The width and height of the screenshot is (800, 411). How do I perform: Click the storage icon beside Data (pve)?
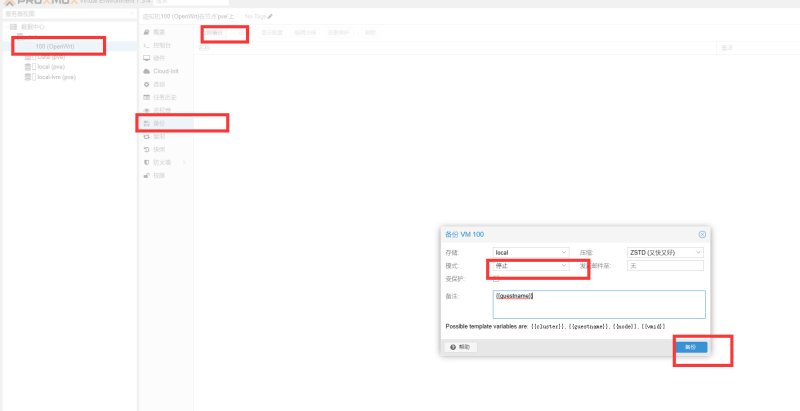click(x=28, y=57)
